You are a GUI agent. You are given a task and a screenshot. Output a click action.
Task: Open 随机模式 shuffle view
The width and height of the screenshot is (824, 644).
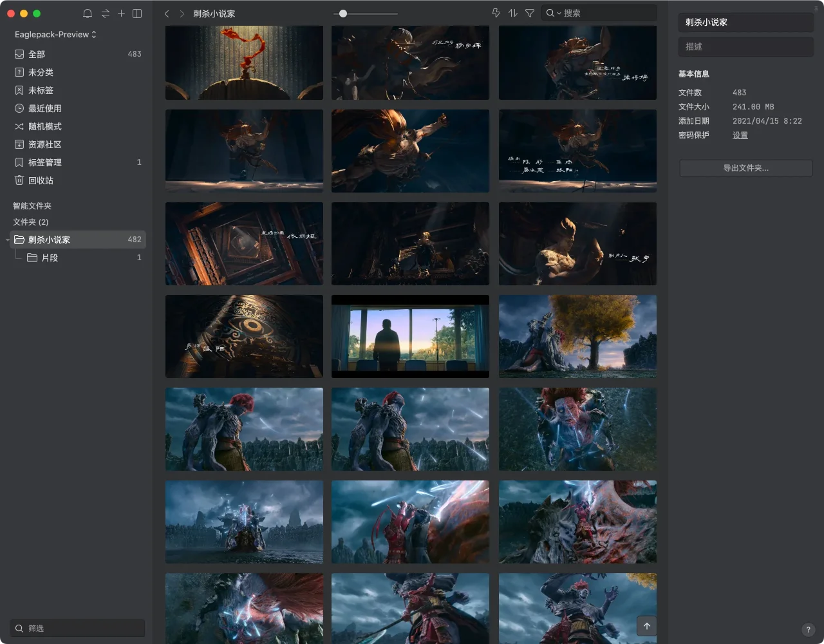pyautogui.click(x=78, y=126)
